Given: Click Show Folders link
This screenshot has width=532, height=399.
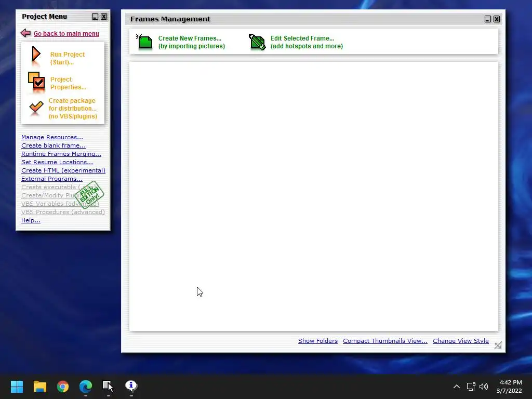Looking at the screenshot, I should point(318,341).
